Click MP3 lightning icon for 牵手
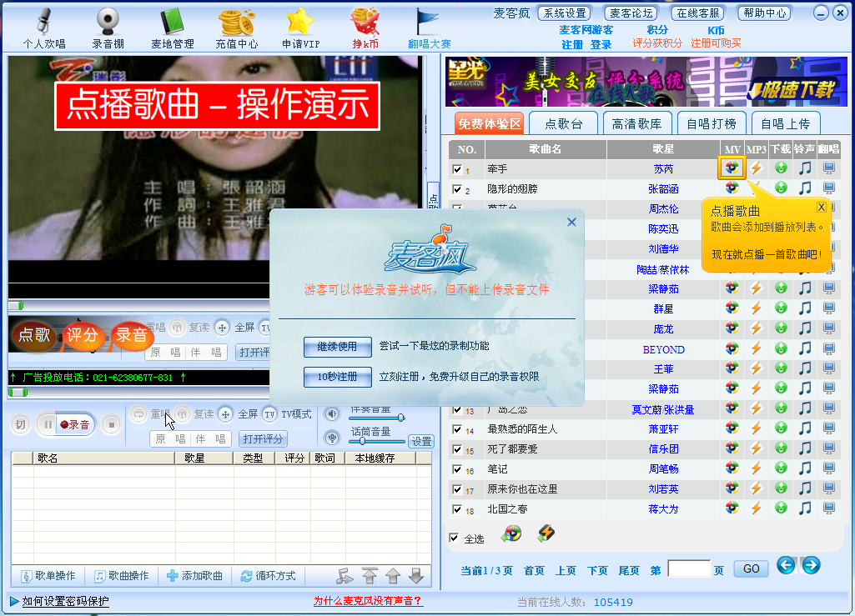 (x=756, y=168)
